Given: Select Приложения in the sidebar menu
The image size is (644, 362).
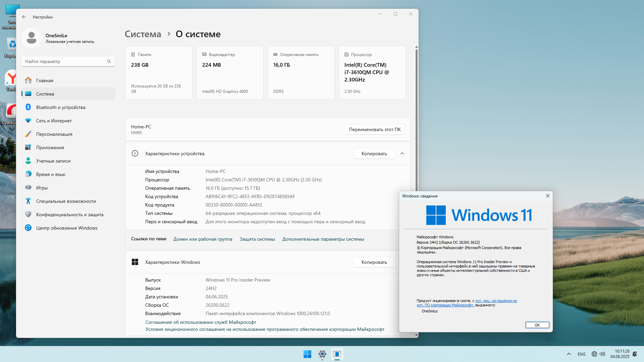Looking at the screenshot, I should (x=50, y=147).
